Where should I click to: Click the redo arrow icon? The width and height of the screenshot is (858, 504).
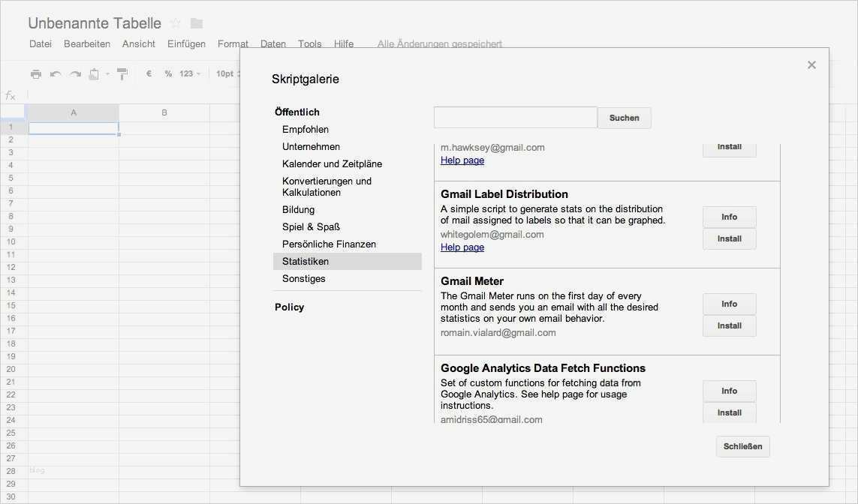75,73
